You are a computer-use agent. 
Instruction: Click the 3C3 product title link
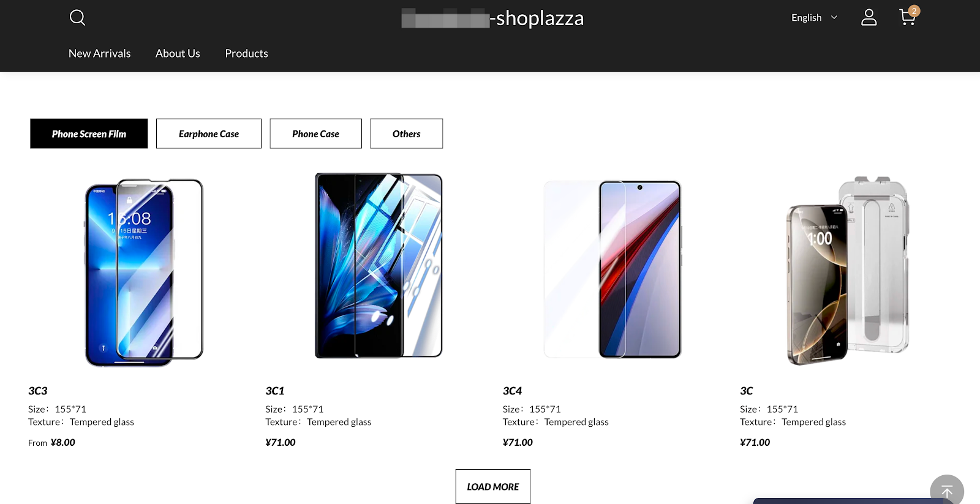point(38,391)
